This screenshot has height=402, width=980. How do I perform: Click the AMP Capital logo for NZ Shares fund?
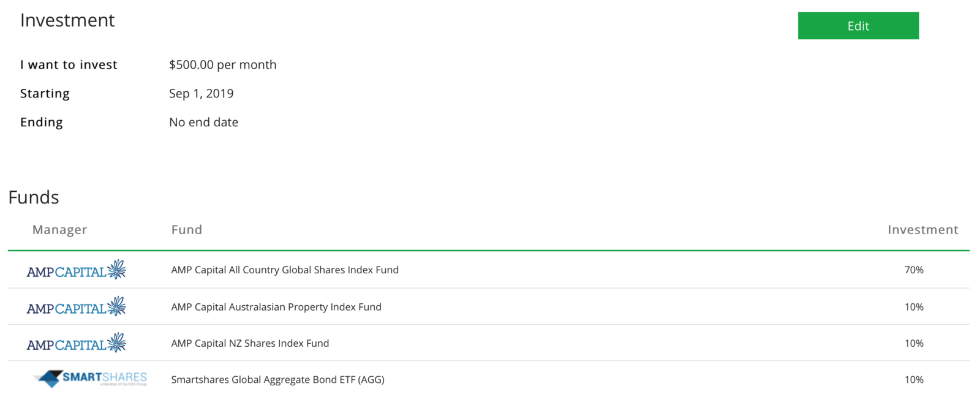click(76, 343)
